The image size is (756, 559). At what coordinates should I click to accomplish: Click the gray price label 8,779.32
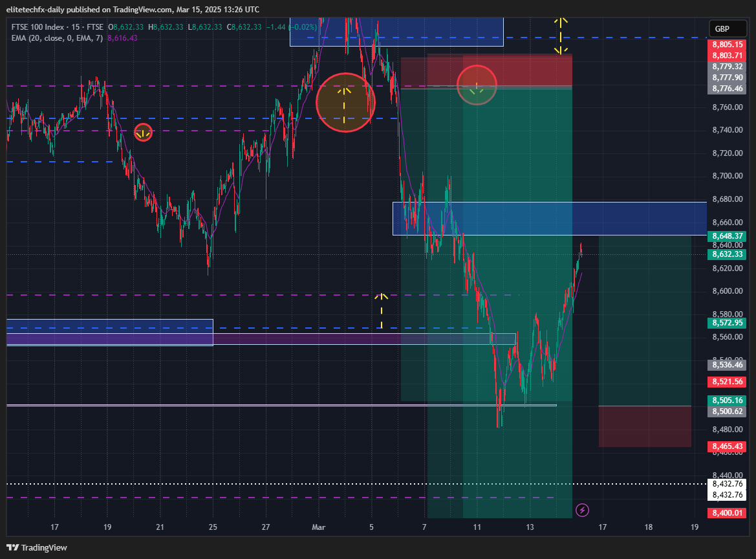(x=727, y=67)
